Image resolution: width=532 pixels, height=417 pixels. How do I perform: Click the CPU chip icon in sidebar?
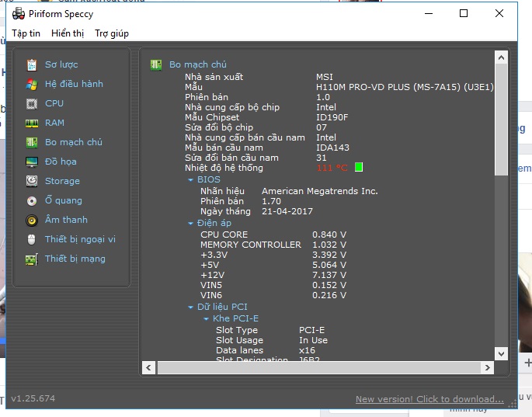coord(32,103)
